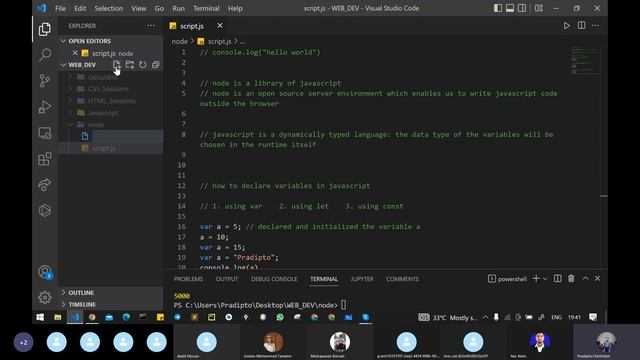The width and height of the screenshot is (640, 360).
Task: Open the Windows Start menu
Action: coord(40,317)
